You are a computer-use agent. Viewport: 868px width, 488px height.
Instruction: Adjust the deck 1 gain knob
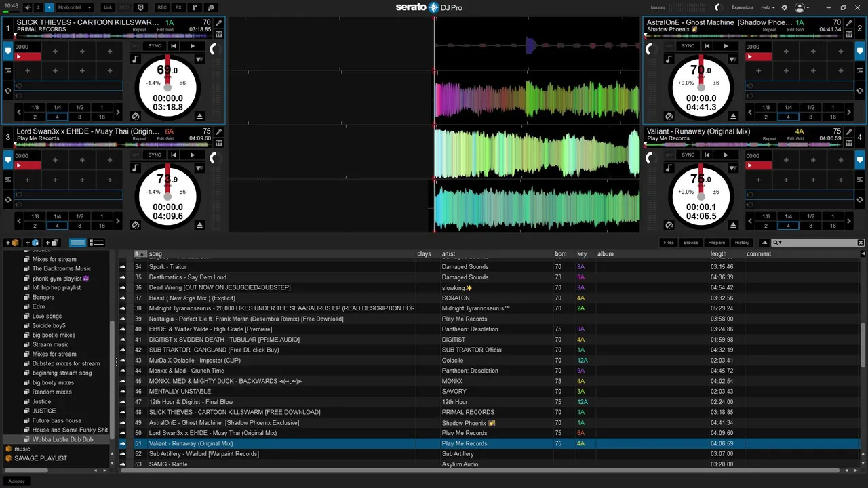pyautogui.click(x=214, y=49)
